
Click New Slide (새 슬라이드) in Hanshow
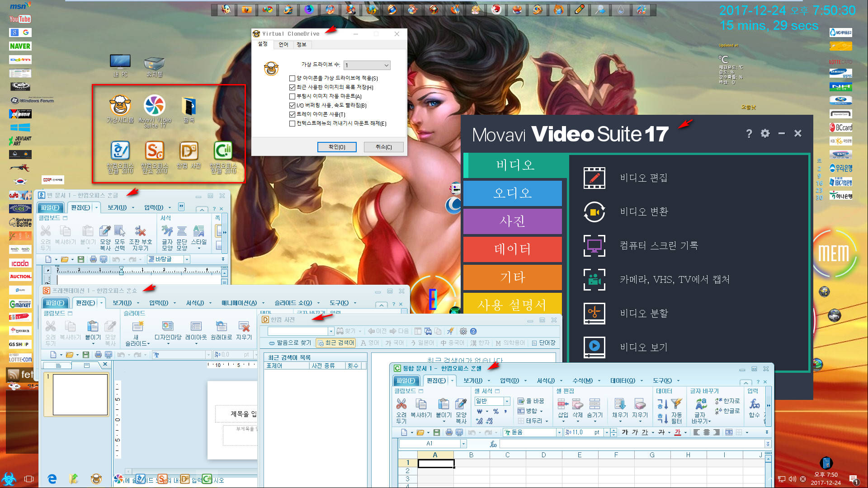(137, 333)
